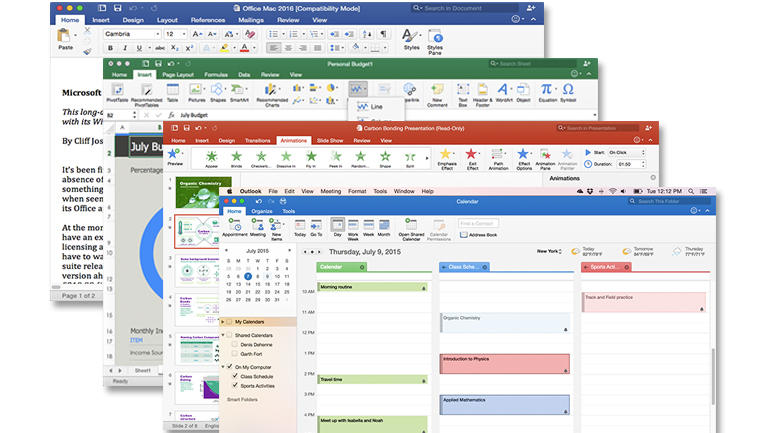The image size is (770, 433).
Task: Collapse the On My Computer group
Action: tap(222, 367)
